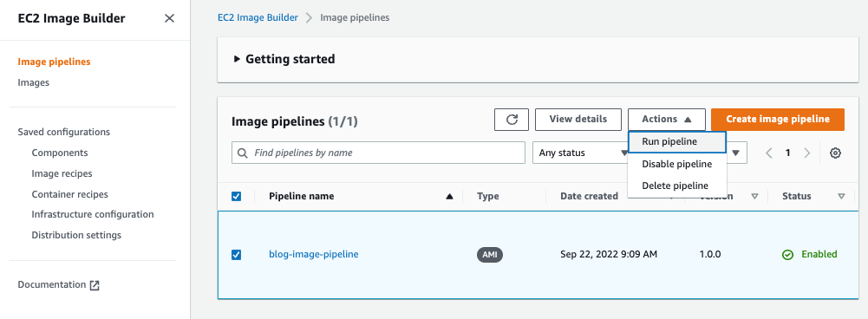
Task: Click the refresh pipelines icon button
Action: (512, 120)
